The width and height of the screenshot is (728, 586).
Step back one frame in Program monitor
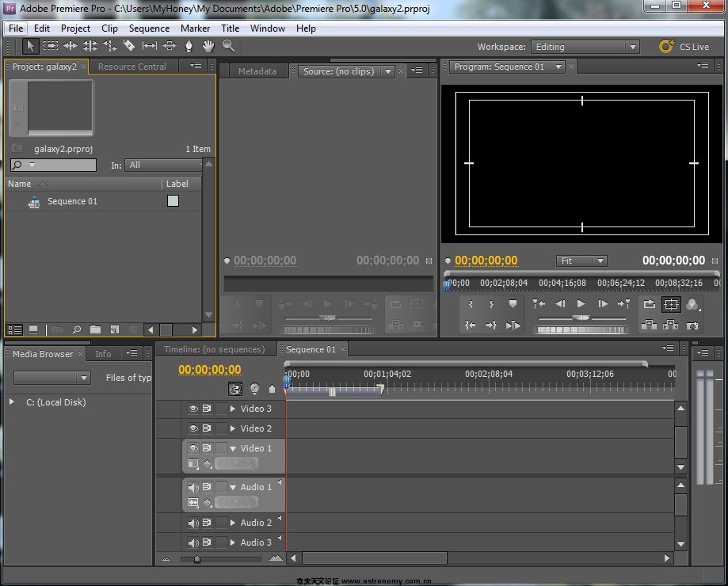(560, 304)
